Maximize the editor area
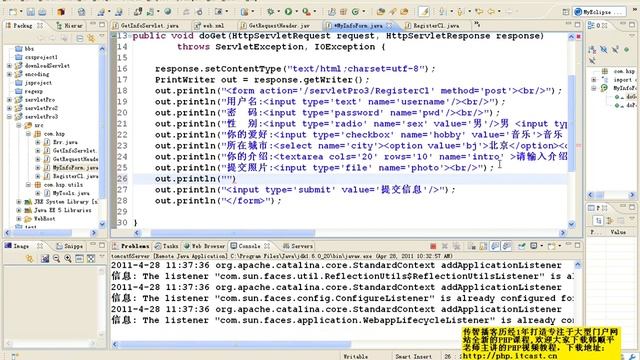 [x=578, y=25]
